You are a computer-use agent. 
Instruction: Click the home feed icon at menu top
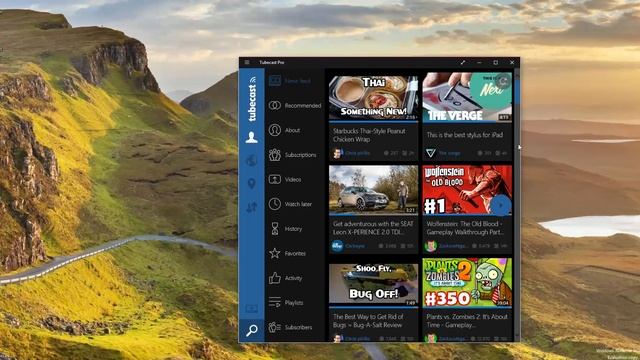point(275,81)
